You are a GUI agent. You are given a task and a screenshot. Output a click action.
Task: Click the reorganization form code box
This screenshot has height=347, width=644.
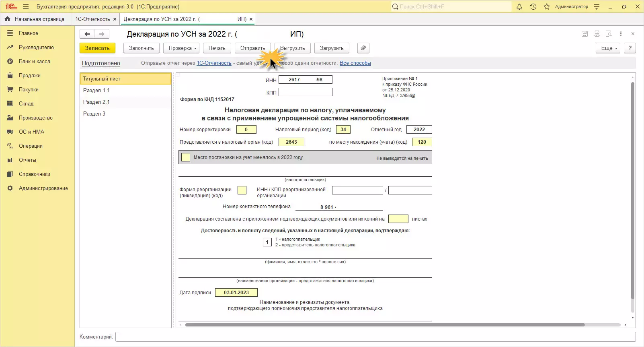(x=242, y=190)
